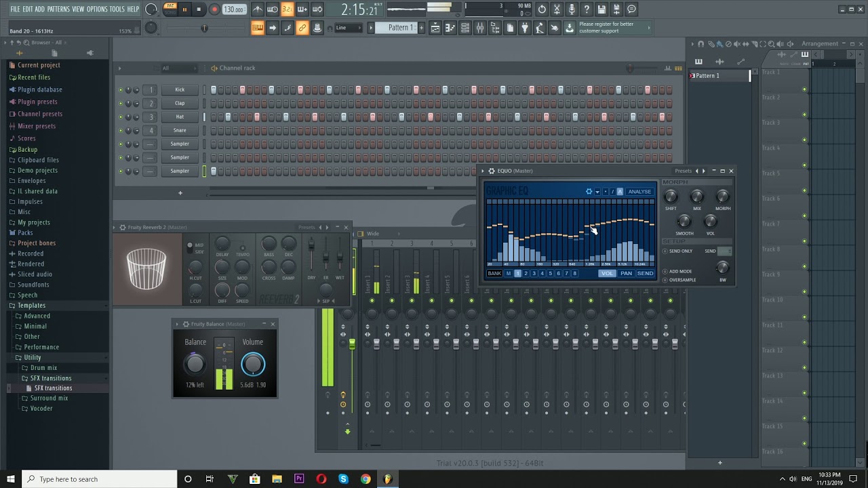Click the save project icon
The width and height of the screenshot is (868, 488).
point(601,9)
